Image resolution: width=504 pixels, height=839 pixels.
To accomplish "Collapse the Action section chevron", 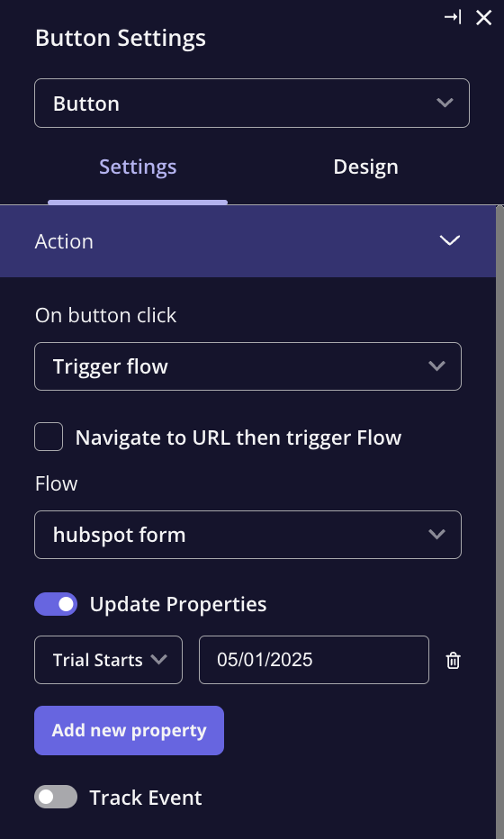I will pyautogui.click(x=449, y=240).
